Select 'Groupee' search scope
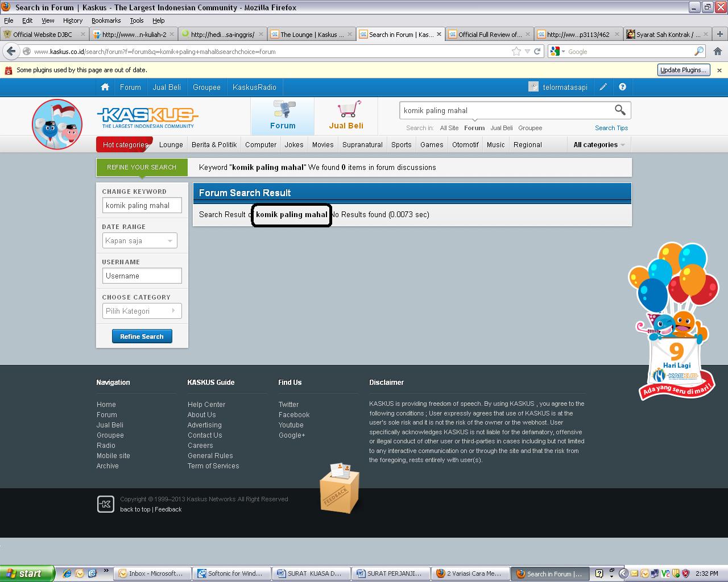This screenshot has height=582, width=728. click(530, 128)
